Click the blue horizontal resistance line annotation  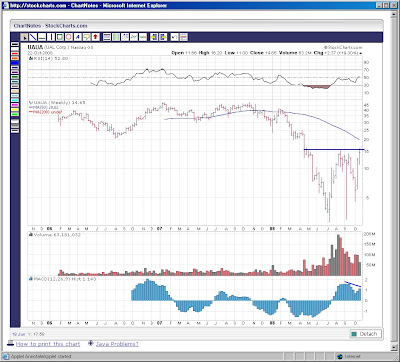pos(334,149)
